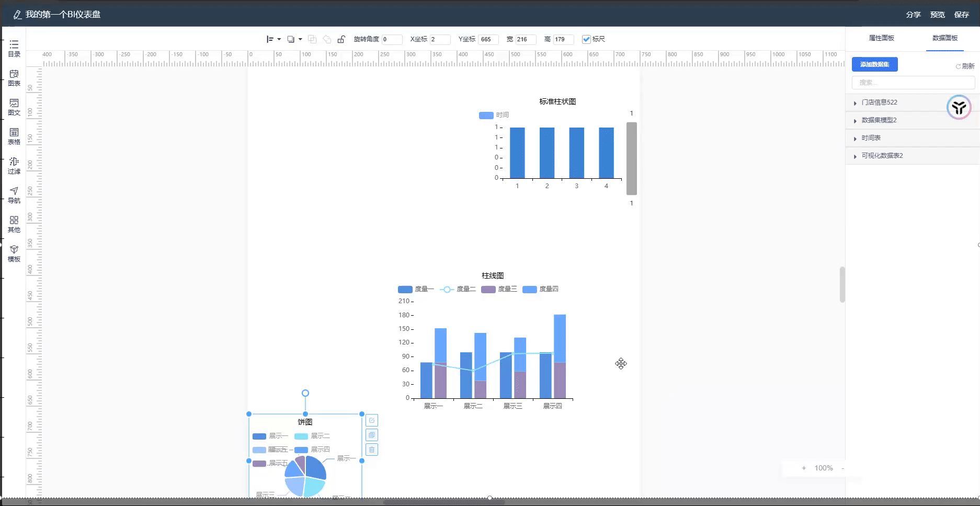Click the alignment tool icon
The width and height of the screenshot is (980, 506).
270,39
